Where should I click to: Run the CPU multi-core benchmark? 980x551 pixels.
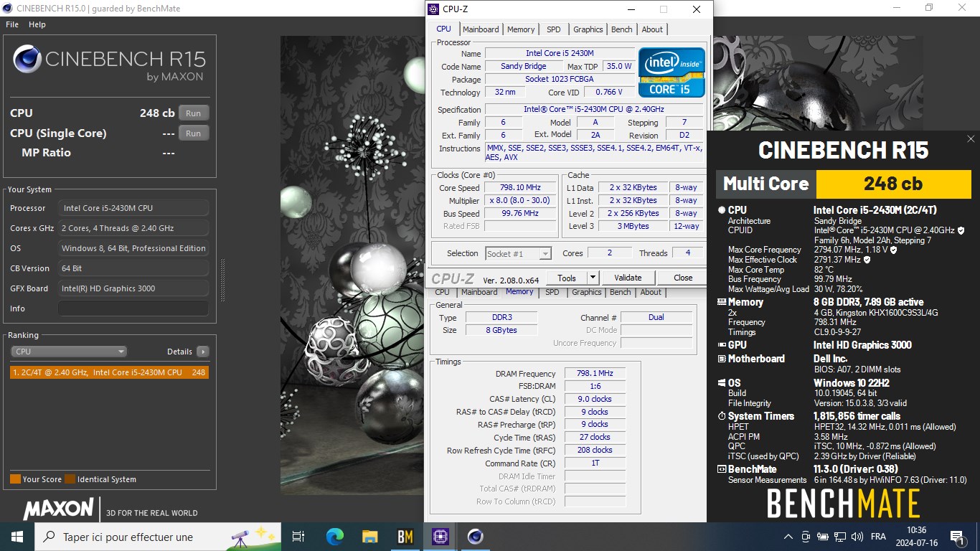click(193, 113)
